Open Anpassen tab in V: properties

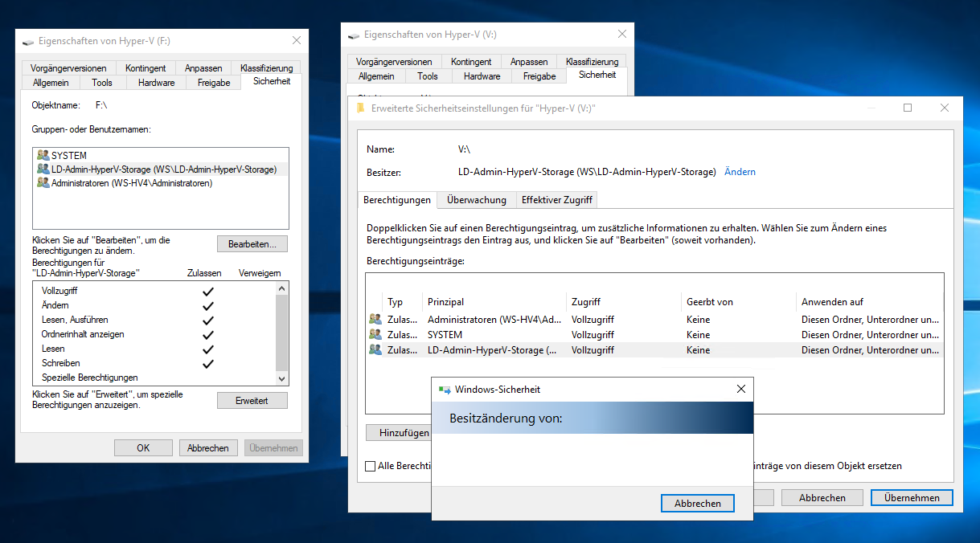click(x=529, y=62)
